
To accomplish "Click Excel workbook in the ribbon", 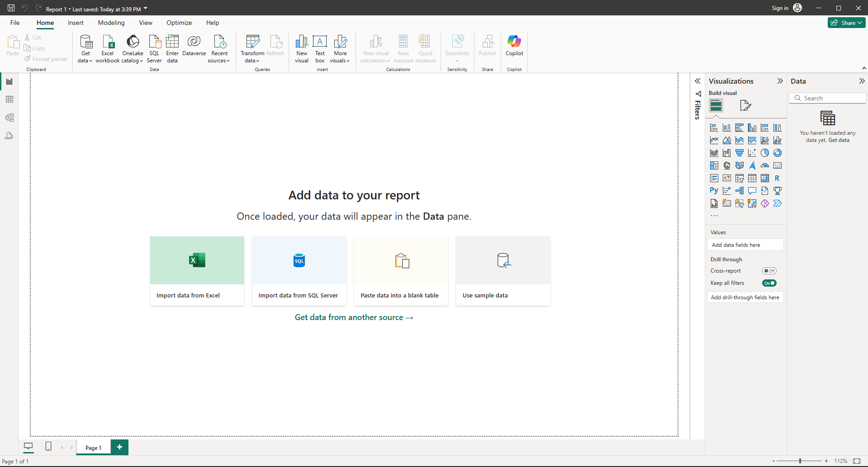I will click(x=108, y=49).
